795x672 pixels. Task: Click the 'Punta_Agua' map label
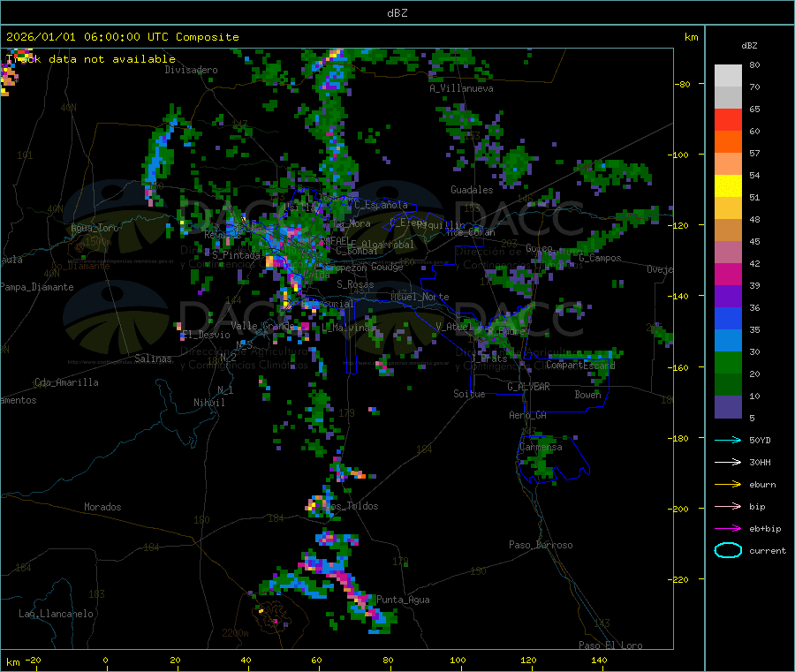(403, 600)
